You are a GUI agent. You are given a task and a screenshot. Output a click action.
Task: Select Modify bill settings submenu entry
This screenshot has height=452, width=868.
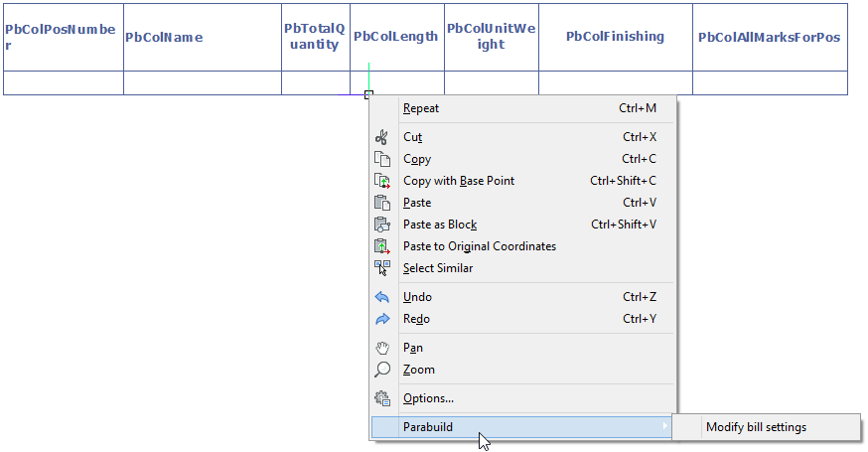pos(756,427)
